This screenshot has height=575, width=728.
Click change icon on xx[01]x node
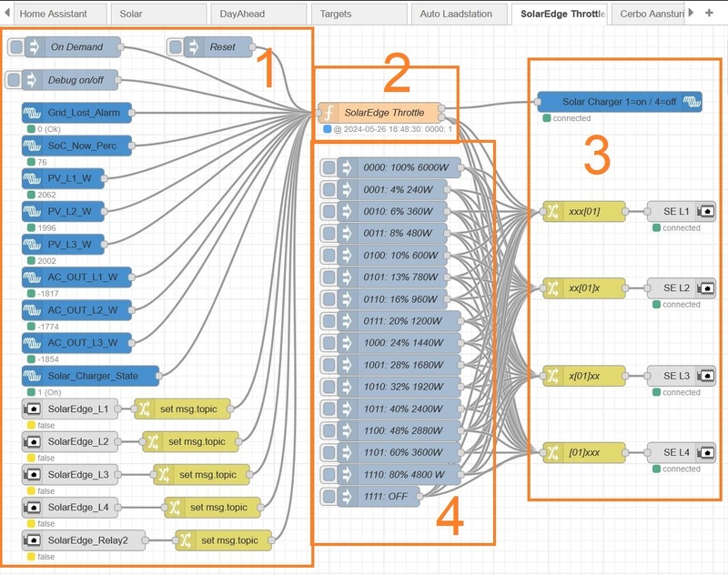(x=552, y=288)
